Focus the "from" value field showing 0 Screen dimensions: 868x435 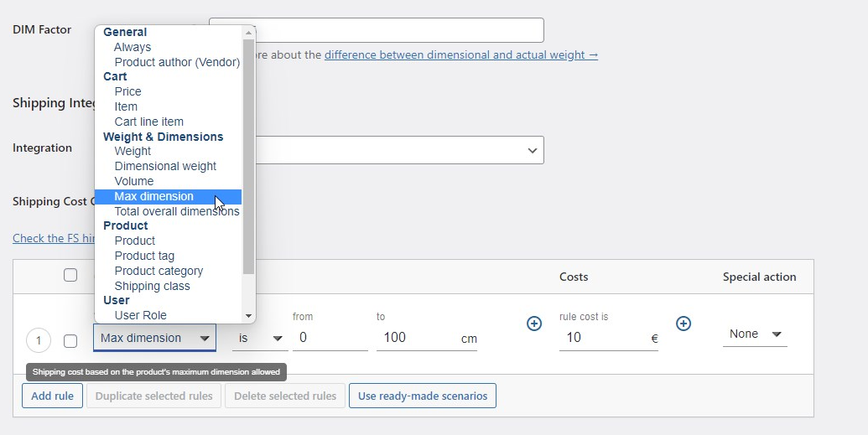(x=330, y=338)
